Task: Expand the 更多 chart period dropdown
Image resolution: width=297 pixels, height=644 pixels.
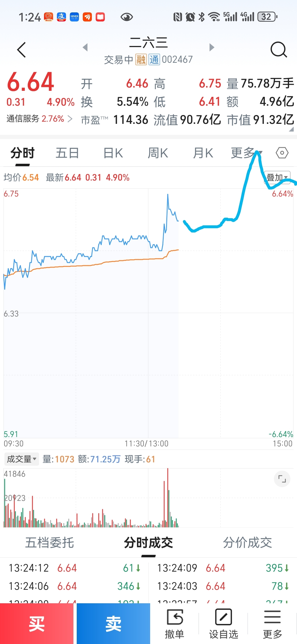Action: point(246,153)
